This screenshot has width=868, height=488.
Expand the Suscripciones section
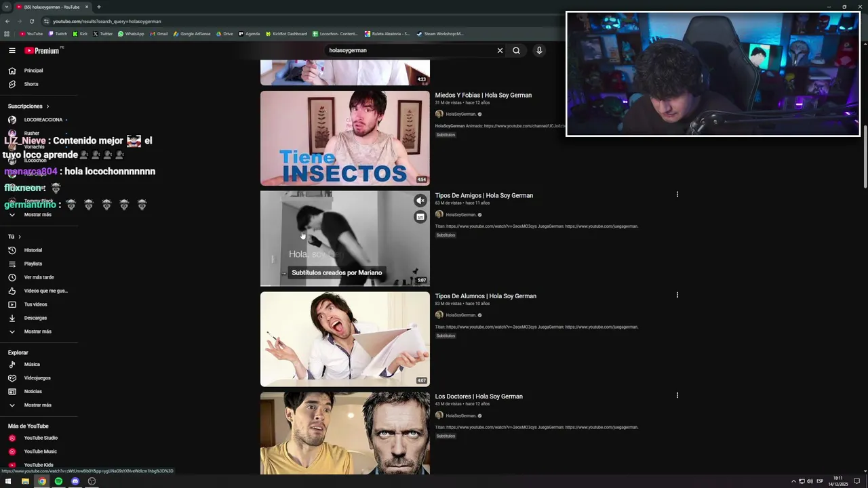pos(28,106)
